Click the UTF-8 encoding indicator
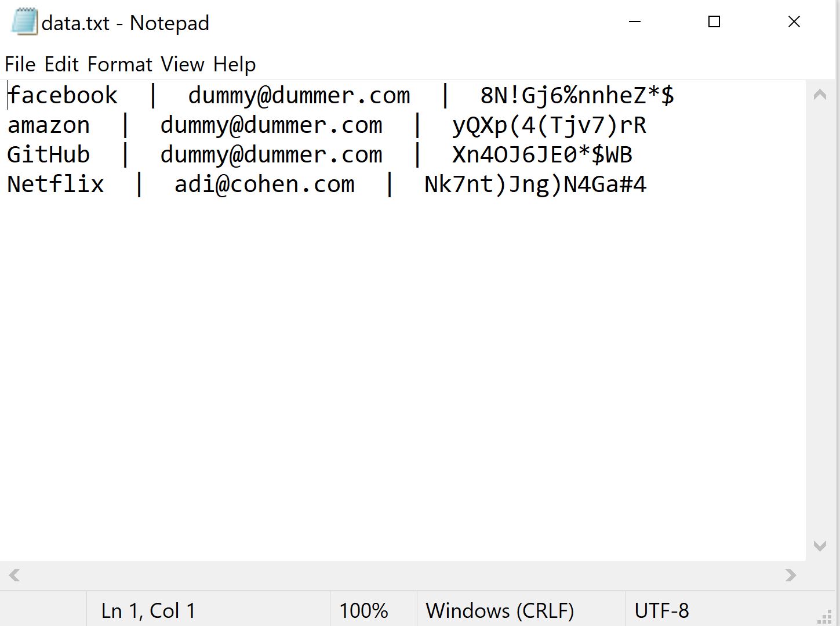Image resolution: width=840 pixels, height=626 pixels. 661,610
